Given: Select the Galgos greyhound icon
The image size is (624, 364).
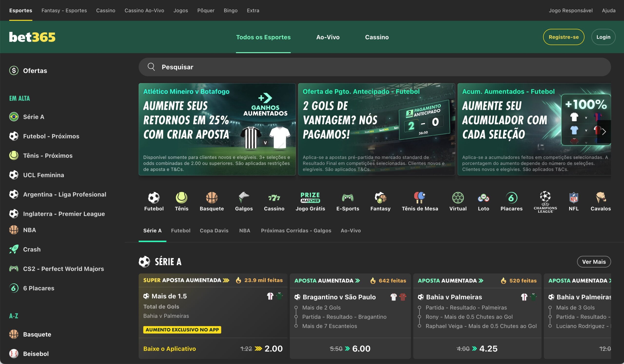Looking at the screenshot, I should pyautogui.click(x=244, y=197).
